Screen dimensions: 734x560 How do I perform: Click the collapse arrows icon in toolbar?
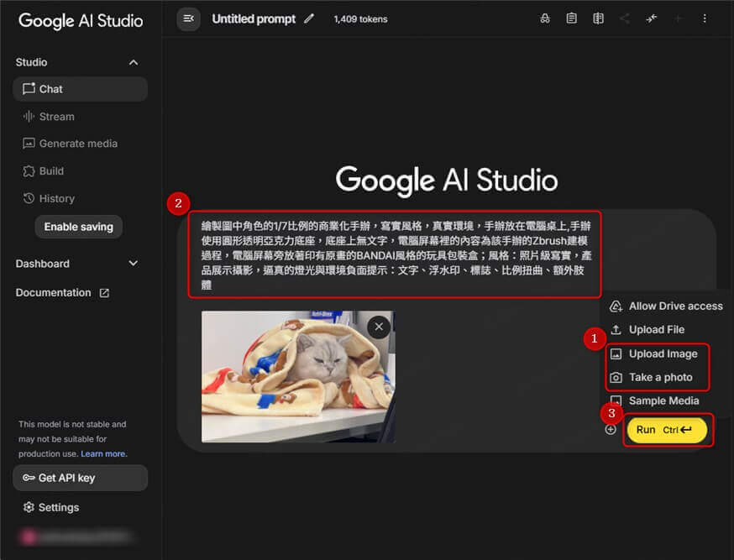coord(651,18)
